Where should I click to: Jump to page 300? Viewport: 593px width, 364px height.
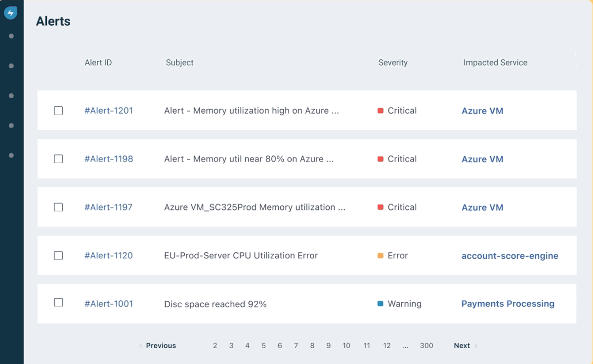[x=426, y=345]
